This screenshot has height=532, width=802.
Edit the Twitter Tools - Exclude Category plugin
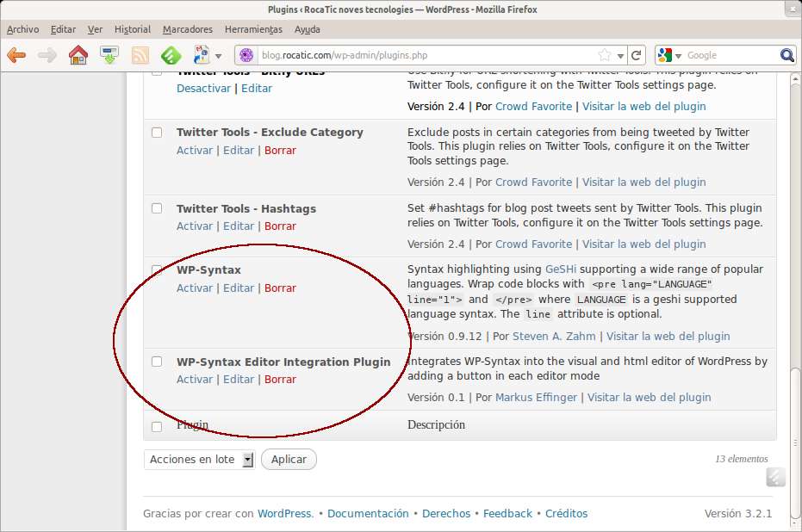239,151
